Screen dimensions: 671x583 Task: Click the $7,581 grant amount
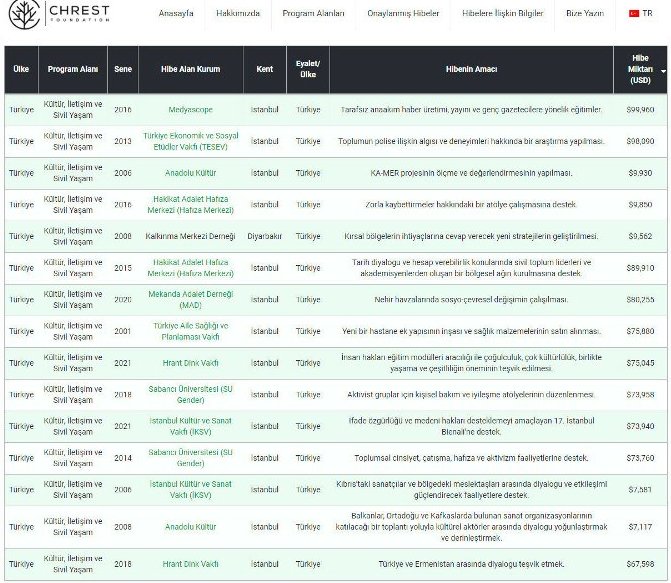pyautogui.click(x=640, y=490)
